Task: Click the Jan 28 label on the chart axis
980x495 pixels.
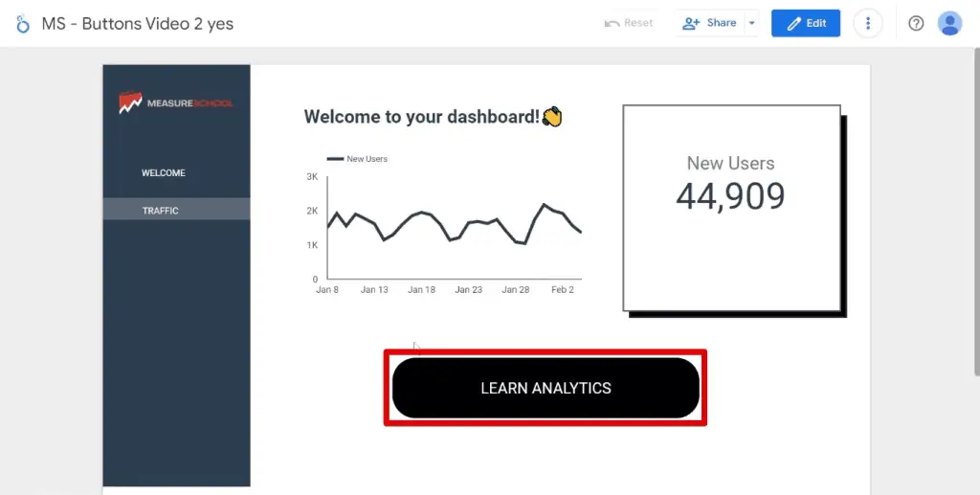Action: click(x=516, y=289)
